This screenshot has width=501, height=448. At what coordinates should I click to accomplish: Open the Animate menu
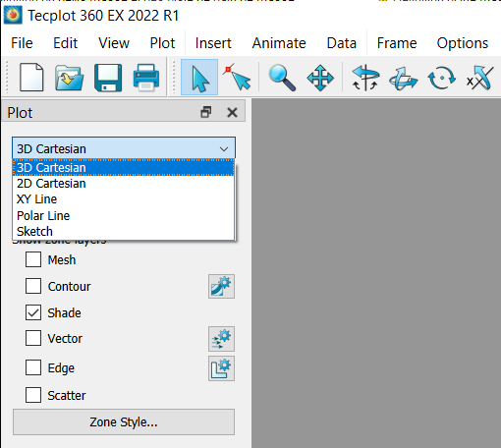click(x=279, y=43)
